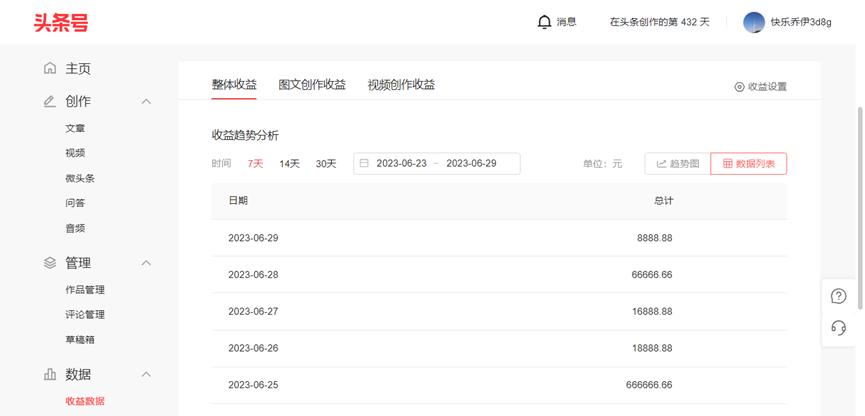Click the 2023-06-26 date cell
This screenshot has width=865, height=416.
[253, 348]
